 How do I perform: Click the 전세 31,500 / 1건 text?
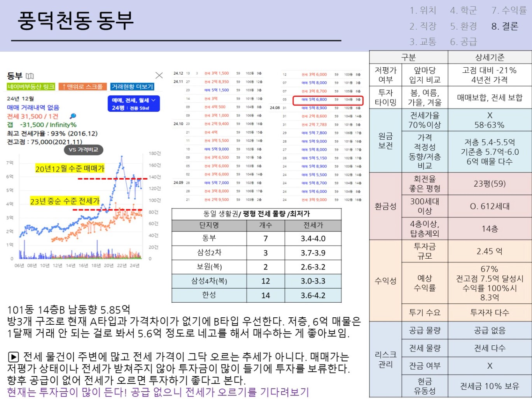33,116
